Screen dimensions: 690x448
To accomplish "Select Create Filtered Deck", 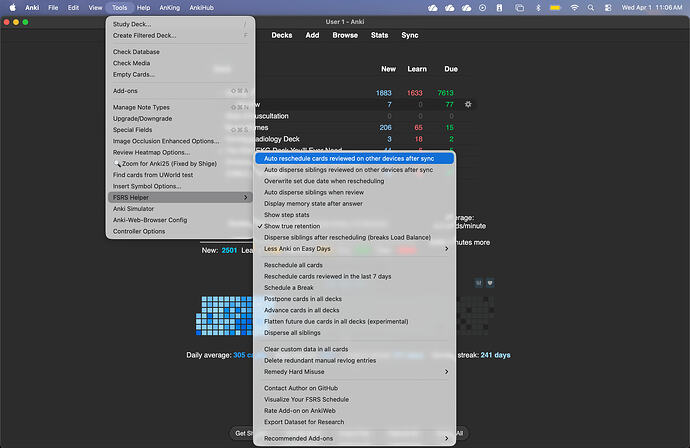I will (x=180, y=36).
